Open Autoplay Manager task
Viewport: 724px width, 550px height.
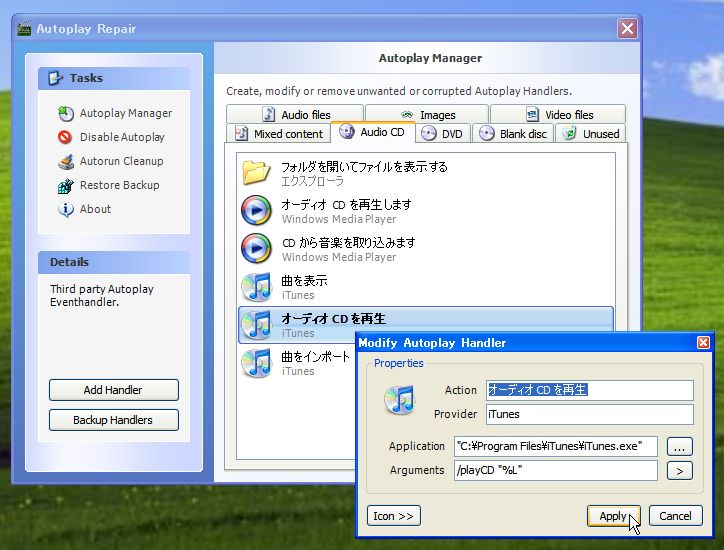(x=126, y=113)
